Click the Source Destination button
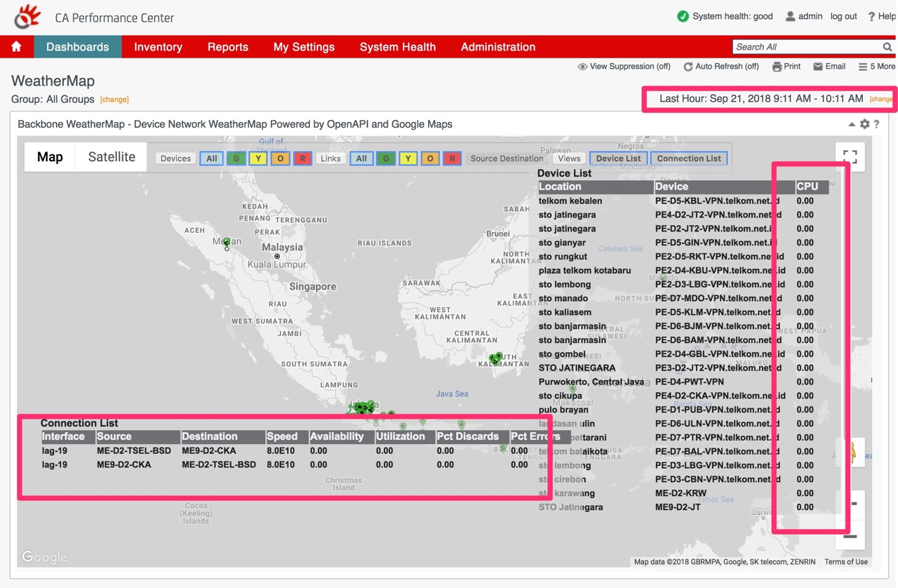Screen dimensions: 898x588 pos(507,159)
